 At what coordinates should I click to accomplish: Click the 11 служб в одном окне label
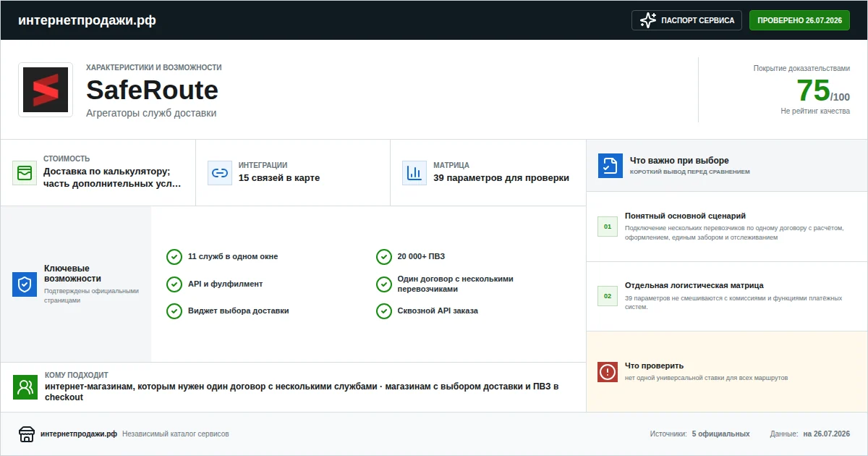(233, 257)
